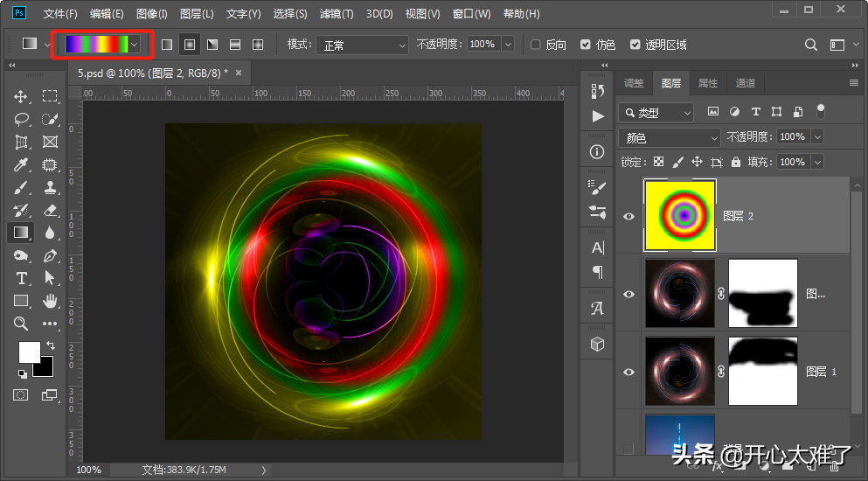
Task: Switch to the 调整 tab
Action: (634, 83)
